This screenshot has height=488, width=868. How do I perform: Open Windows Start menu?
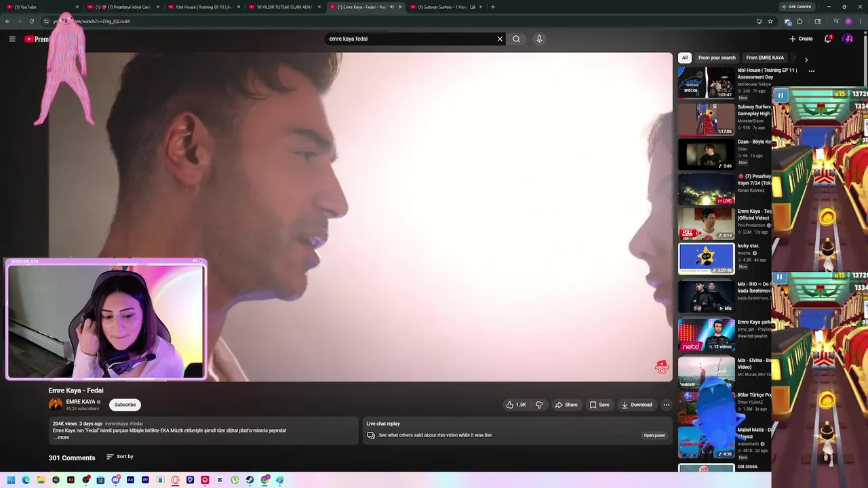(x=11, y=480)
